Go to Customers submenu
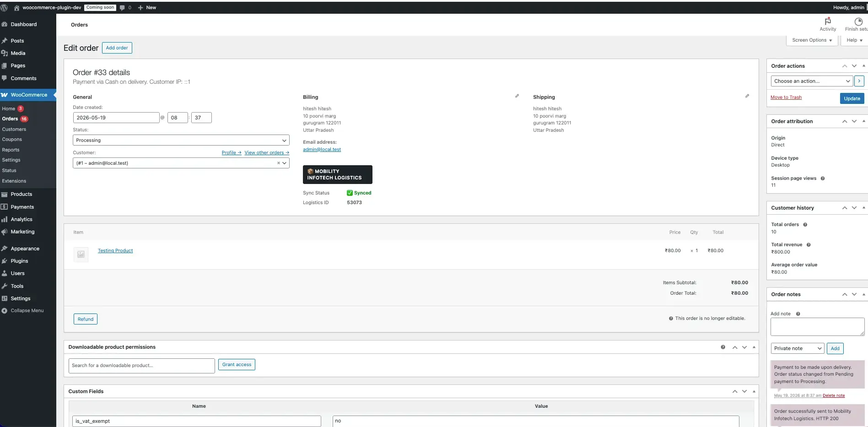The height and width of the screenshot is (427, 868). (x=14, y=130)
